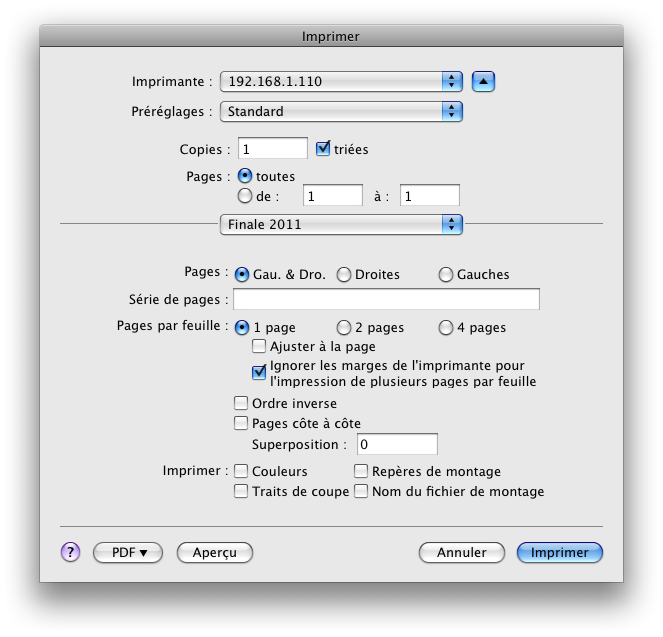This screenshot has width=663, height=637.
Task: Select the page range 'de' radio button
Action: tap(245, 196)
